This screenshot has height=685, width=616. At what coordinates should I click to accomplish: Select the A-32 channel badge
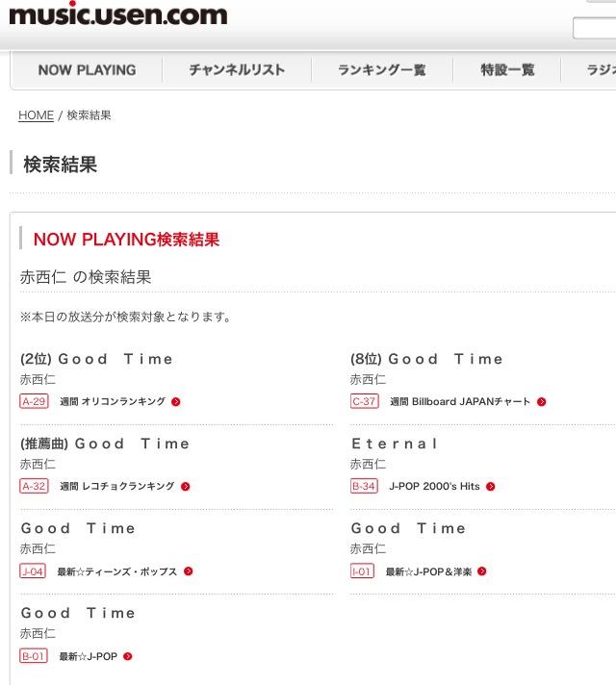(x=34, y=486)
